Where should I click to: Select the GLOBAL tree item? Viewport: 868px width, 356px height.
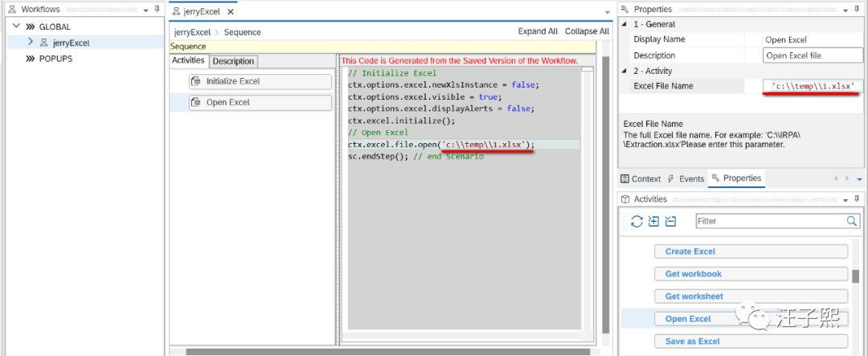click(55, 27)
